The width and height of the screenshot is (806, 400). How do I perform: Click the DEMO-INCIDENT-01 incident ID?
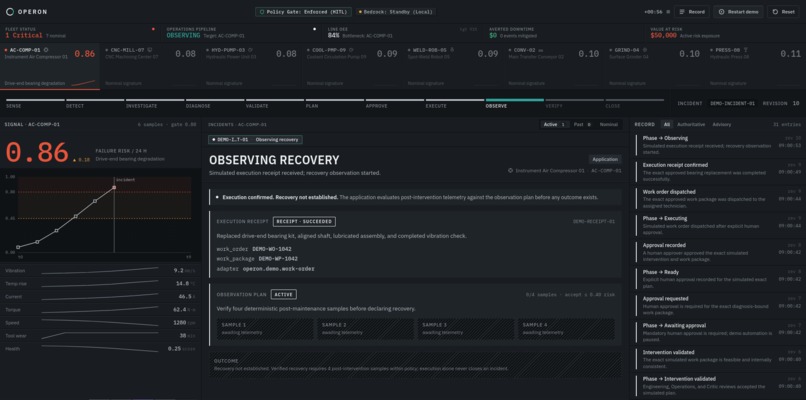coord(732,103)
